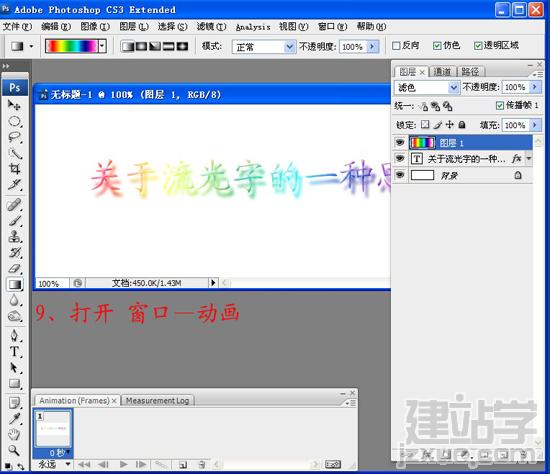Toggle the 传播帧 1 checkbox
Viewport: 550px width, 474px height.
(x=500, y=105)
